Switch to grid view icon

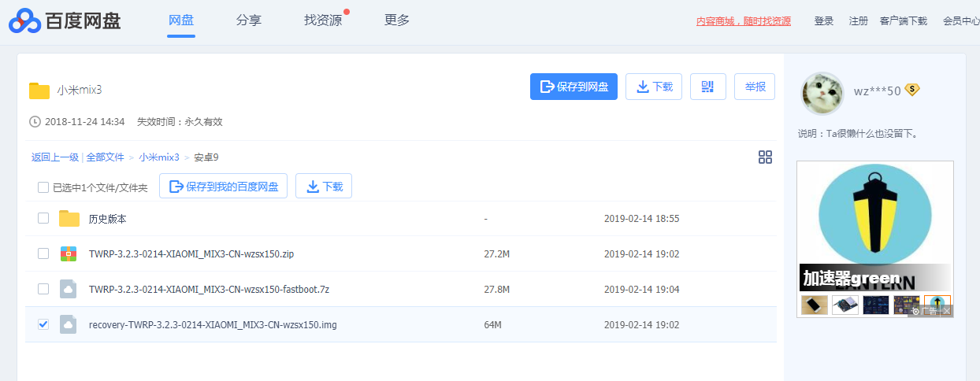click(765, 157)
